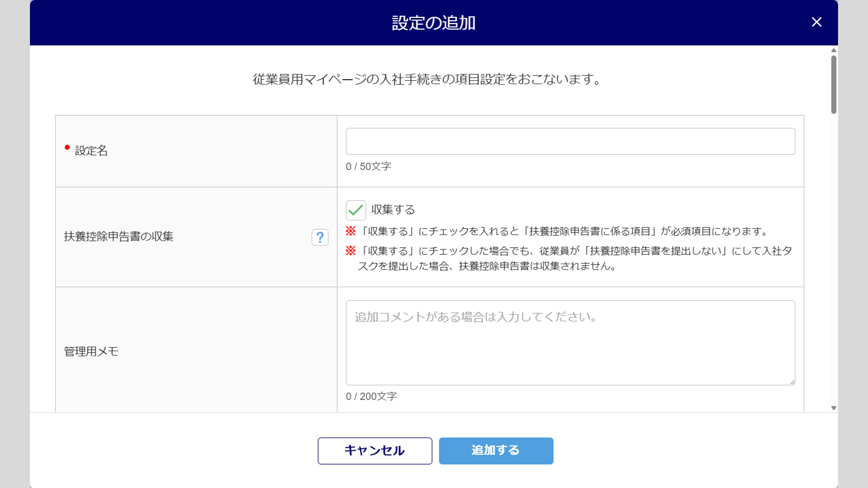This screenshot has height=488, width=868.
Task: Focus the 設定名 text input
Action: (570, 141)
